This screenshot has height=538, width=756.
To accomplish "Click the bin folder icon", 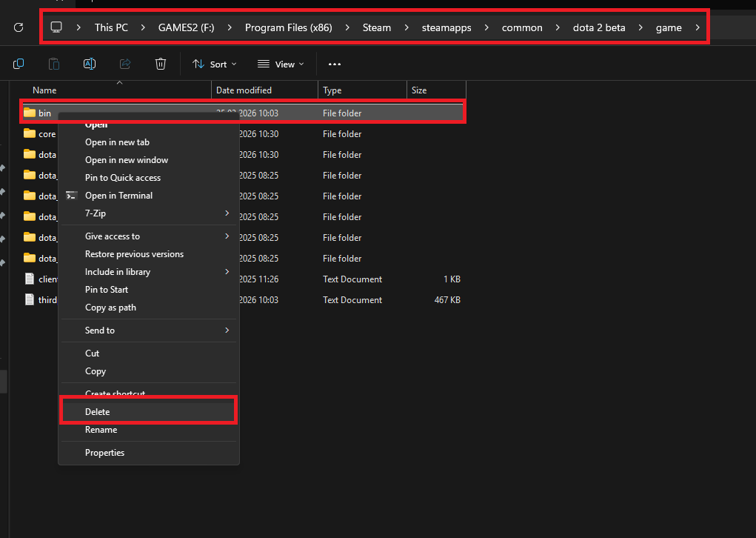I will [x=30, y=113].
